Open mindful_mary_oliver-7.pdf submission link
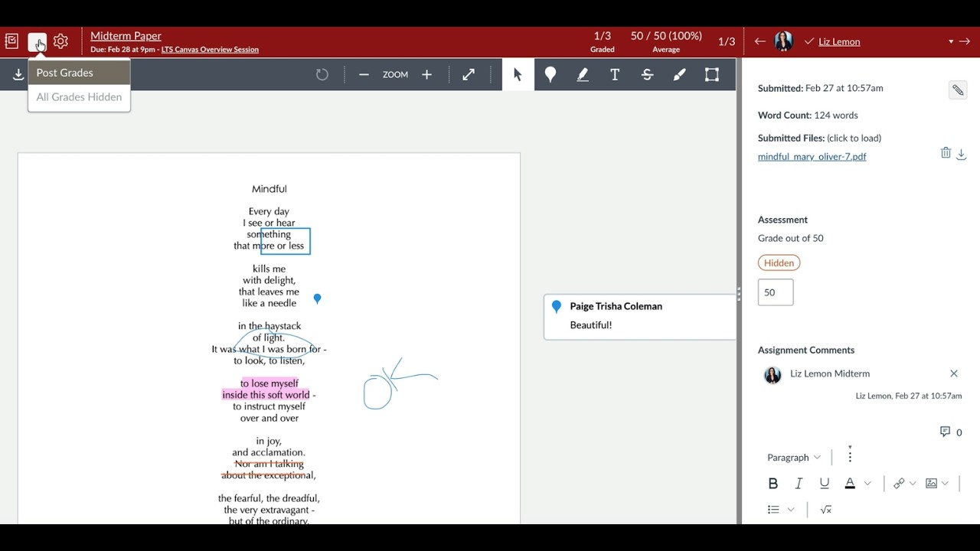 click(x=812, y=157)
